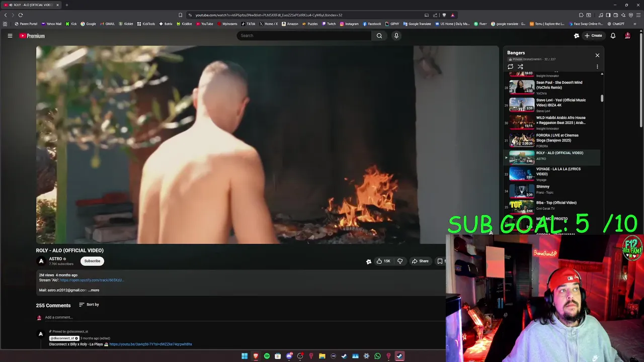Open TikTok bookmark
The height and width of the screenshot is (362, 644).
pos(248,24)
